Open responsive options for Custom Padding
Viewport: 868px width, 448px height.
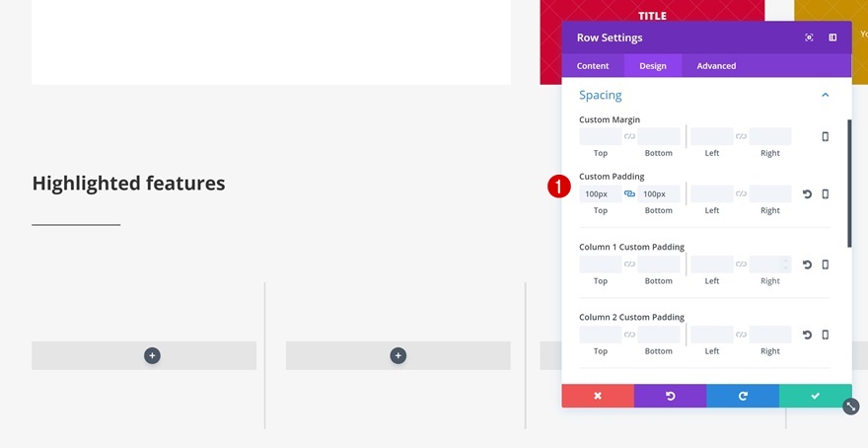tap(826, 194)
